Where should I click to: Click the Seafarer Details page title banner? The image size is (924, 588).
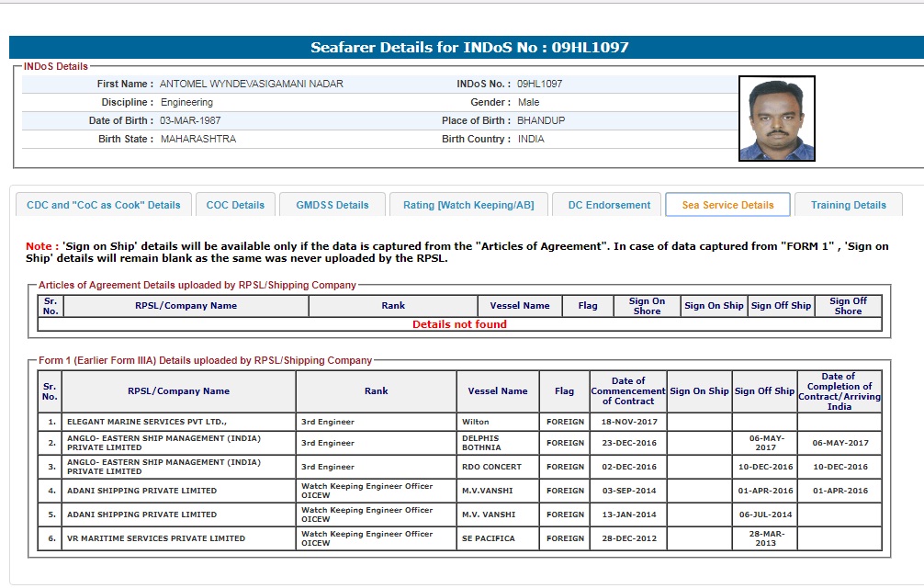469,48
